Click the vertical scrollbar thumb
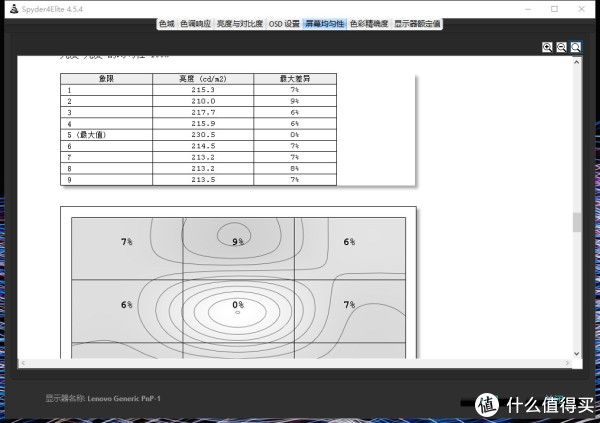This screenshot has width=600, height=423. (576, 222)
